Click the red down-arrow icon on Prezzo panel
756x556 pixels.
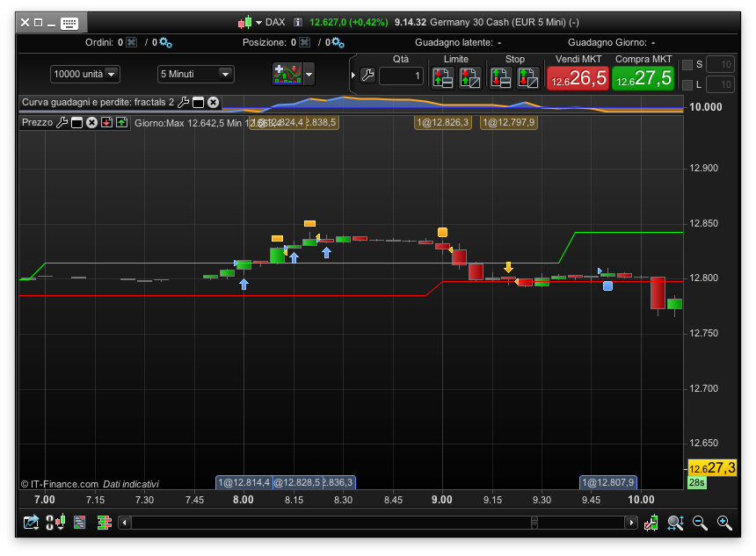tap(106, 122)
